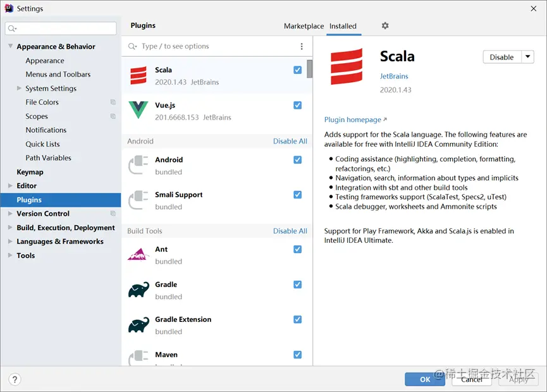Open the three-dot plugin search options
This screenshot has height=392, width=547.
302,46
